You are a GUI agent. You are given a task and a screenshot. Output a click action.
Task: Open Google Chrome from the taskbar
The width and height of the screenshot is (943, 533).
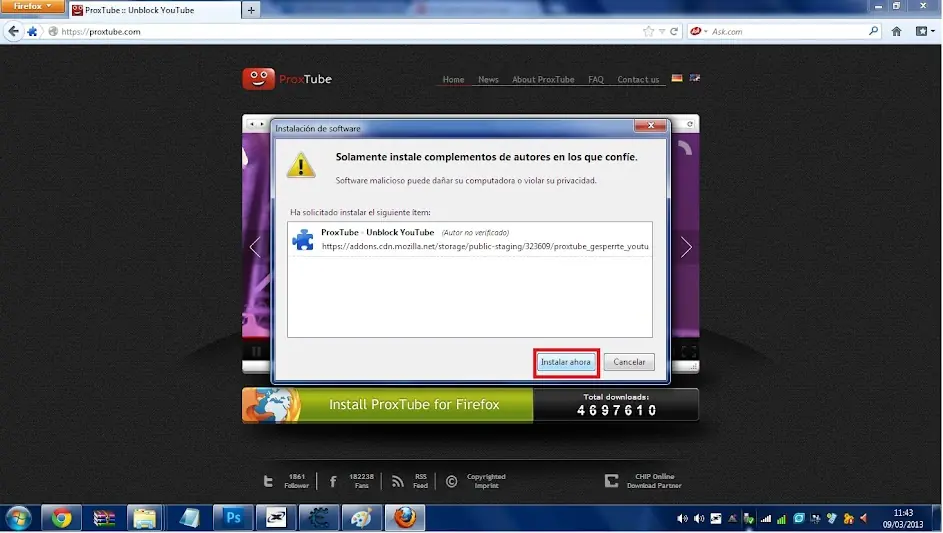pyautogui.click(x=61, y=518)
